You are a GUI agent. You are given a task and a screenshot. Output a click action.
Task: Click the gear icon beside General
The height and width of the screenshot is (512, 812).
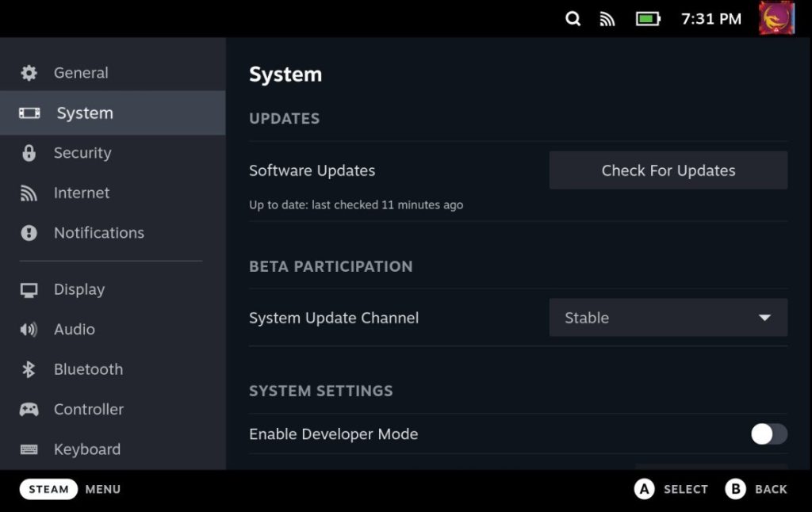click(29, 73)
